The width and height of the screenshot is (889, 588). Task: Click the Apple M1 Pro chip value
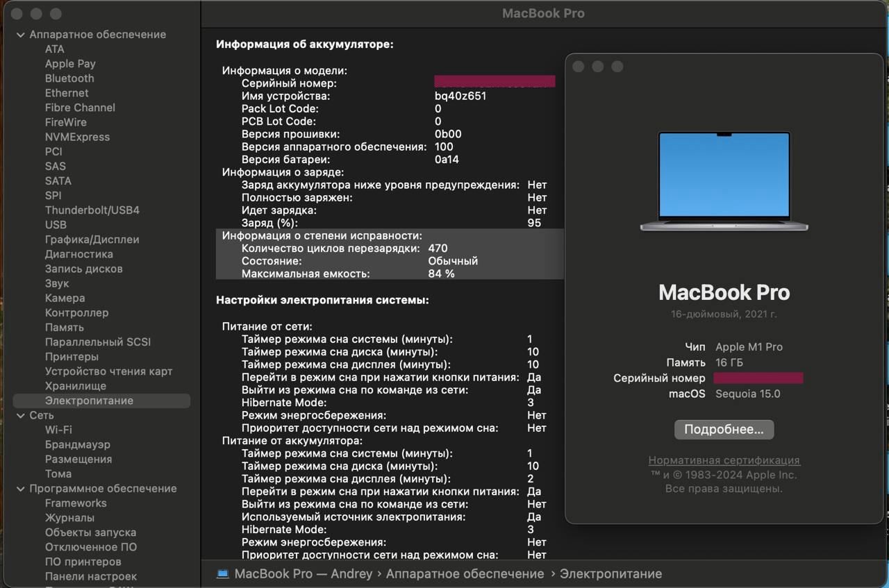tap(749, 347)
